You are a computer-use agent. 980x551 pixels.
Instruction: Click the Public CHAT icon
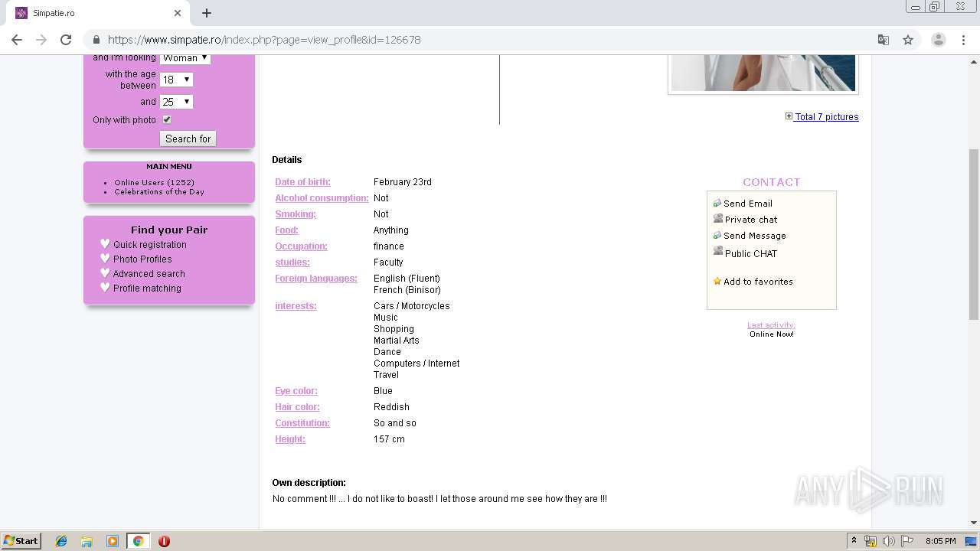point(718,252)
